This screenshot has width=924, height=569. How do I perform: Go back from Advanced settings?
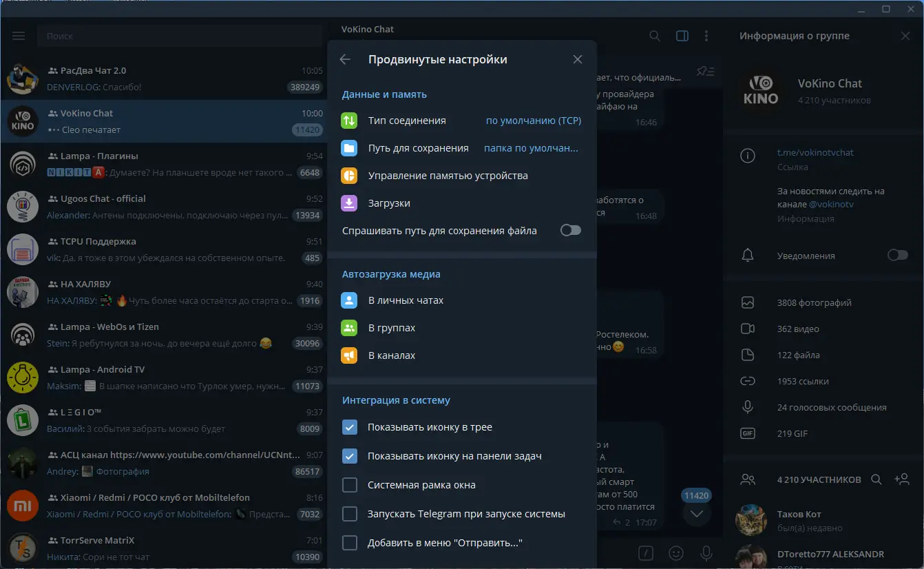click(345, 59)
